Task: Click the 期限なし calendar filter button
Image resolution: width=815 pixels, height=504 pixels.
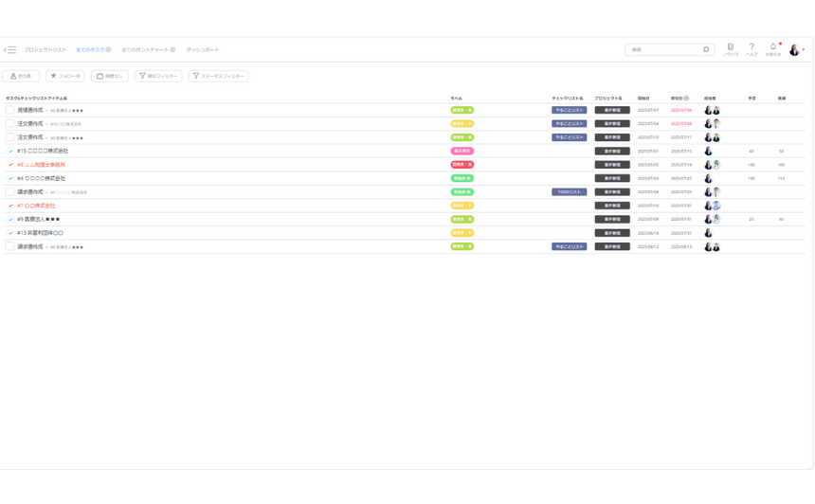Action: [109, 76]
